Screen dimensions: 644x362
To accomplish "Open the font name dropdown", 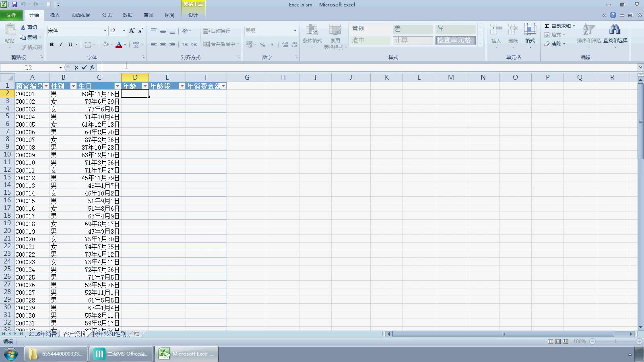I will coord(105,31).
